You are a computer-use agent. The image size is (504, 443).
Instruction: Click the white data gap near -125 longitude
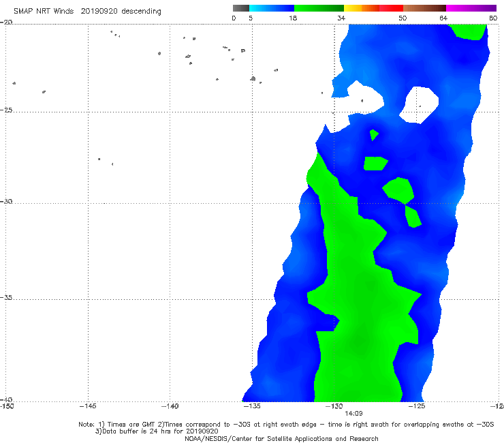pos(419,104)
